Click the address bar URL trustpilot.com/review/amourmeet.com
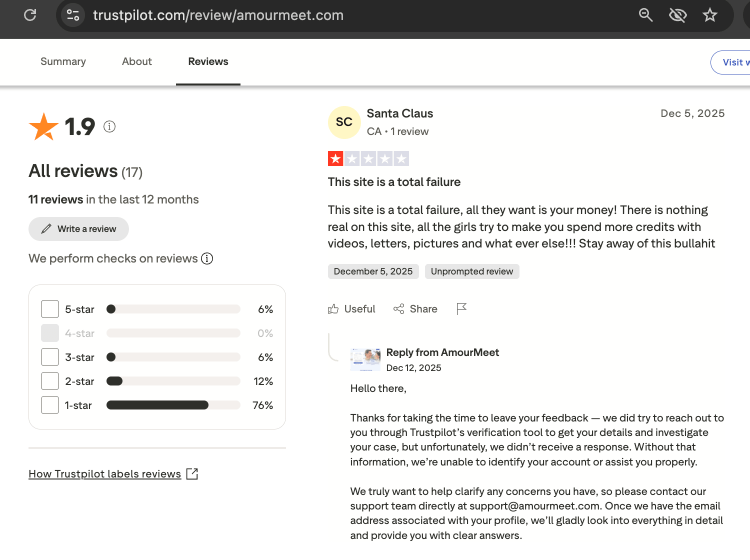 [218, 15]
